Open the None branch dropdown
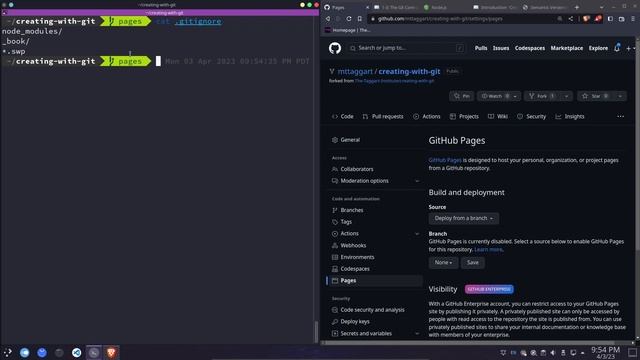Screen dimensions: 640x360 pos(443,262)
